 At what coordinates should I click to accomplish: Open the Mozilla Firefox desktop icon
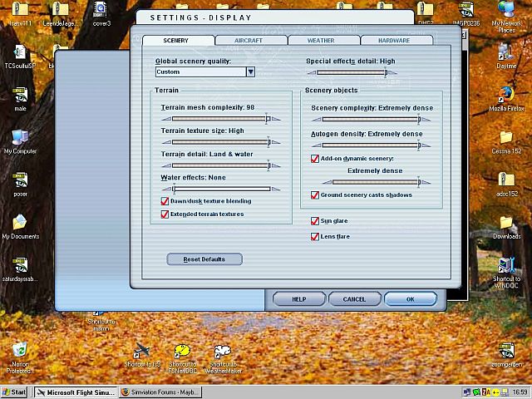(505, 94)
